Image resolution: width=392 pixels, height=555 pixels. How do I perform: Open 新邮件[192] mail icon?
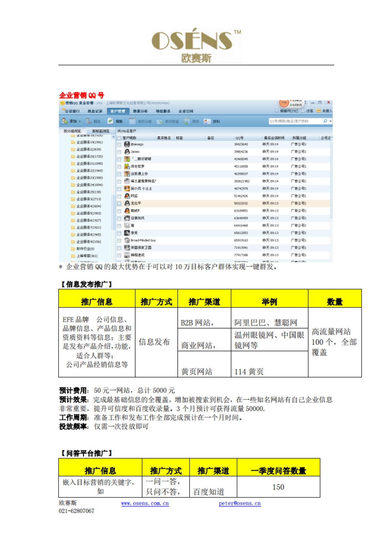click(x=277, y=111)
